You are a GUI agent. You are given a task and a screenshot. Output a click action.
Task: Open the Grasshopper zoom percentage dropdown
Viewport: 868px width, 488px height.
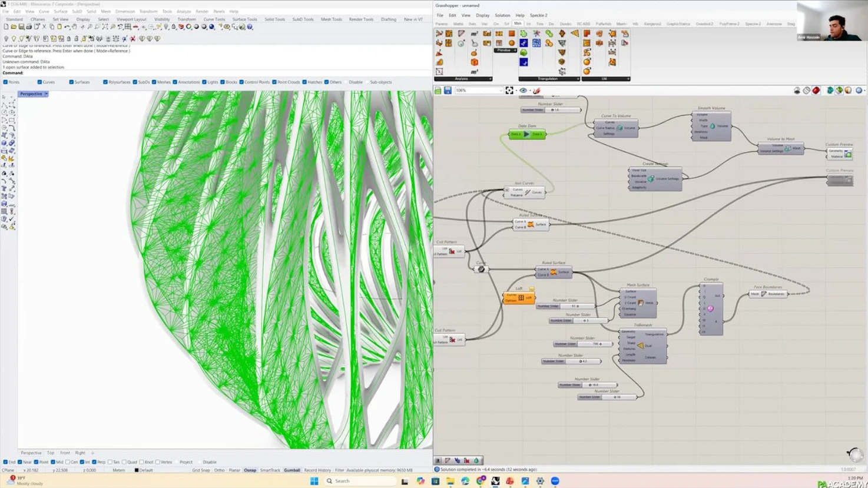coord(501,91)
